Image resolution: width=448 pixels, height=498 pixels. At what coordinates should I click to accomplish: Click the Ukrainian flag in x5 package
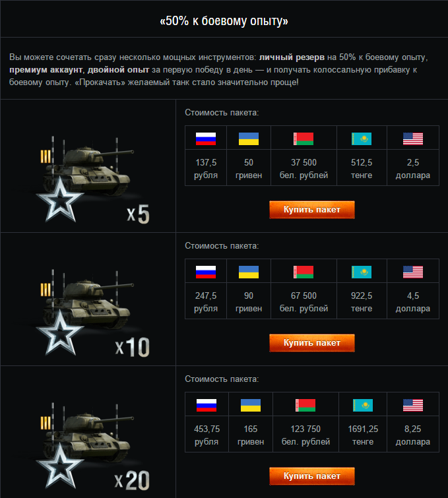pos(249,139)
